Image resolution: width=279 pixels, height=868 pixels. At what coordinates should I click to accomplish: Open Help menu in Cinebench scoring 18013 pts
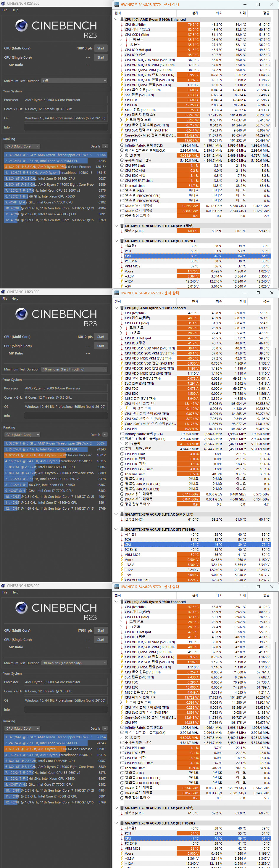click(x=15, y=10)
